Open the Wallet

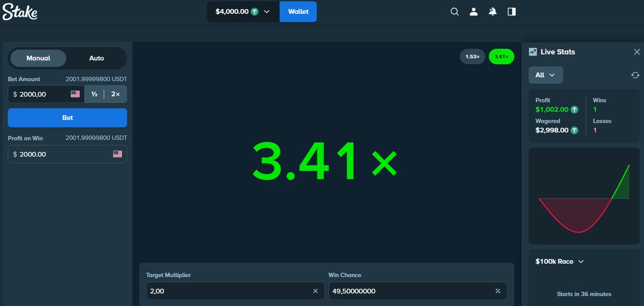298,11
